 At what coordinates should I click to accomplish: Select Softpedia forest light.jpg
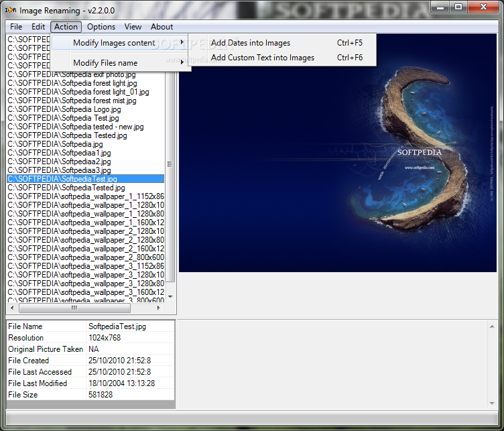[86, 83]
